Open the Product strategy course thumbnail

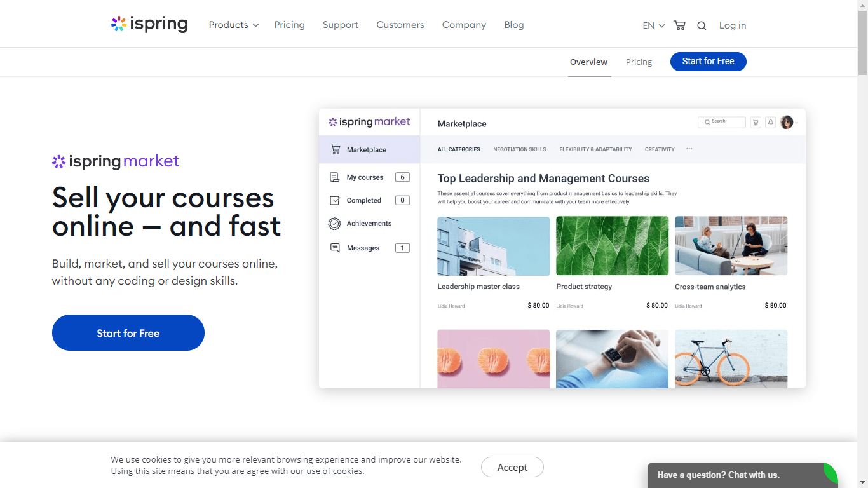[x=612, y=246]
